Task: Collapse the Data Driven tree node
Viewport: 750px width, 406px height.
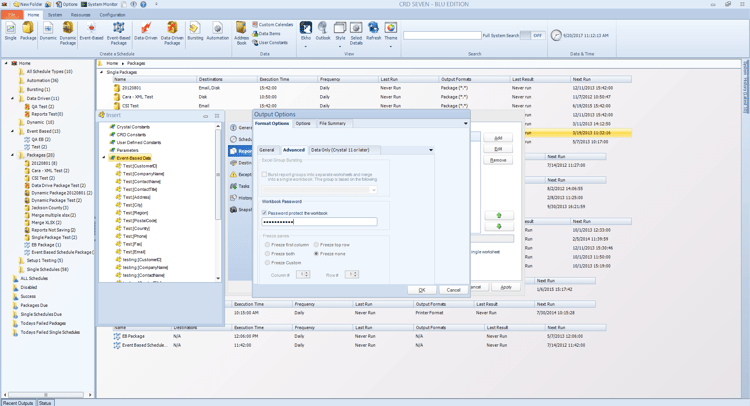Action: click(x=12, y=99)
